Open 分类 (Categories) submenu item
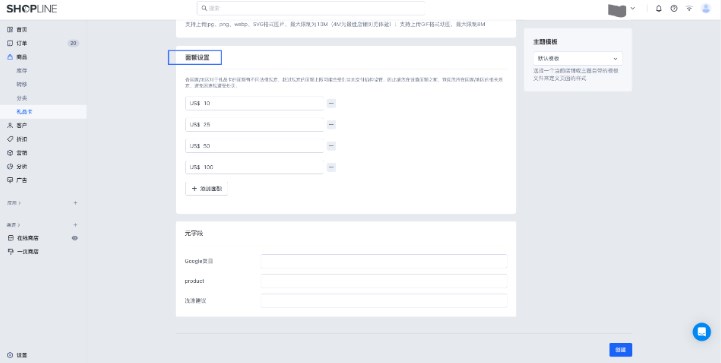This screenshot has height=363, width=721. click(x=22, y=98)
